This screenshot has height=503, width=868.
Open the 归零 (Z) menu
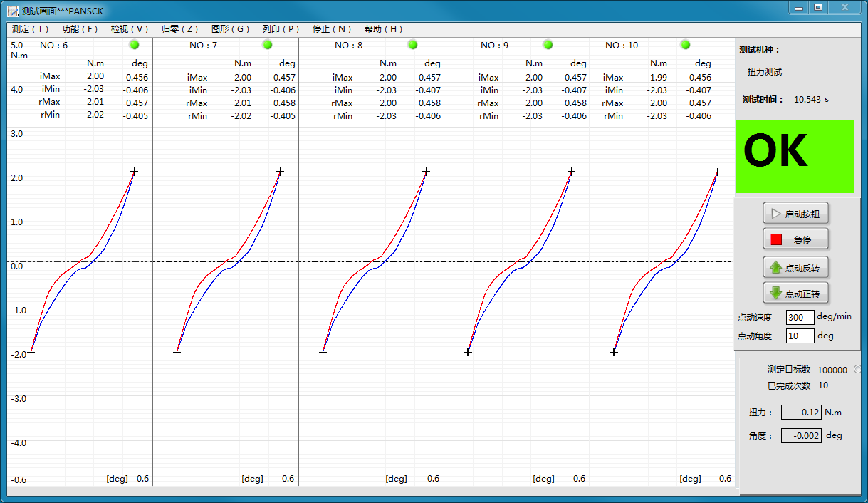pyautogui.click(x=179, y=29)
